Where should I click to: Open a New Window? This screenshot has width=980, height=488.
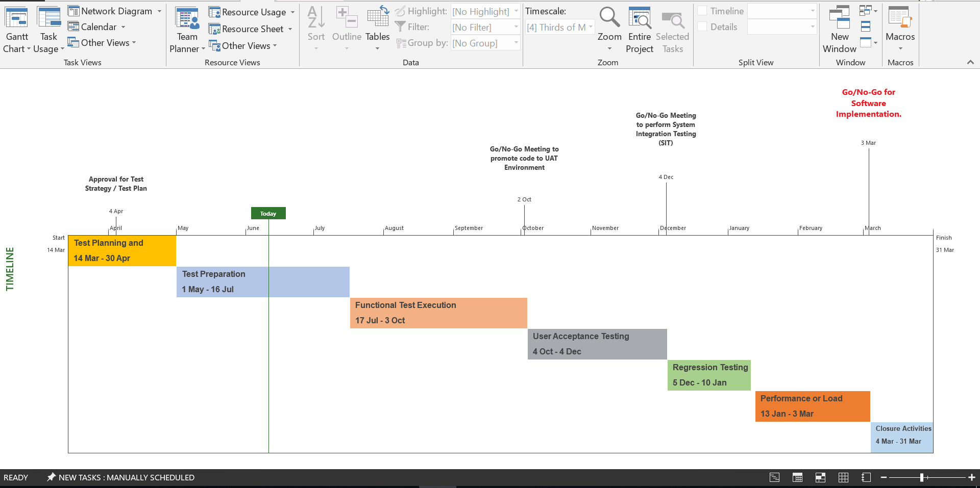[840, 28]
